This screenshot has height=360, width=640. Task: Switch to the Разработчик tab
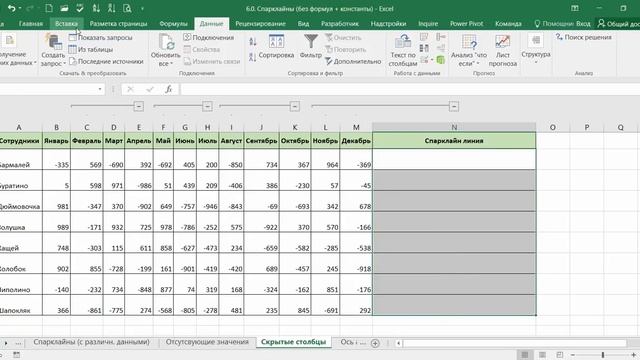340,24
